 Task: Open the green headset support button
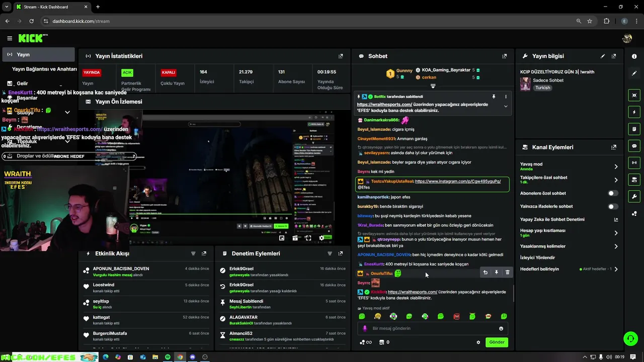(x=630, y=338)
